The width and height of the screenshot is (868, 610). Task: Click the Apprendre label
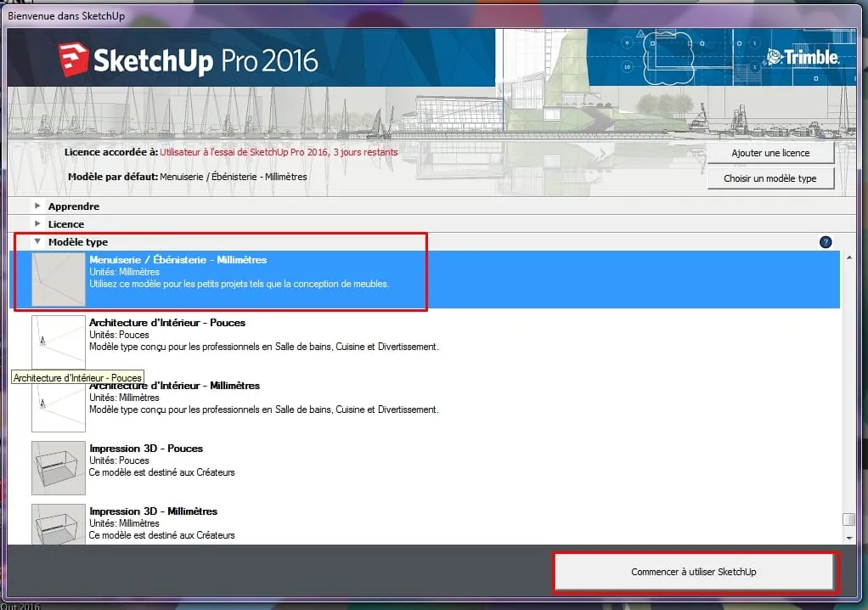coord(74,206)
